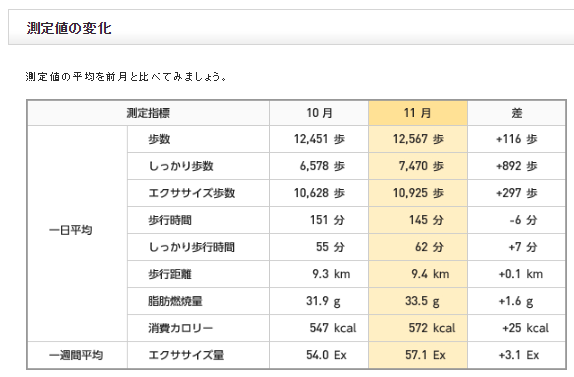Click the 測定値の平均を前月と比べてみましょう sentence

[x=127, y=76]
